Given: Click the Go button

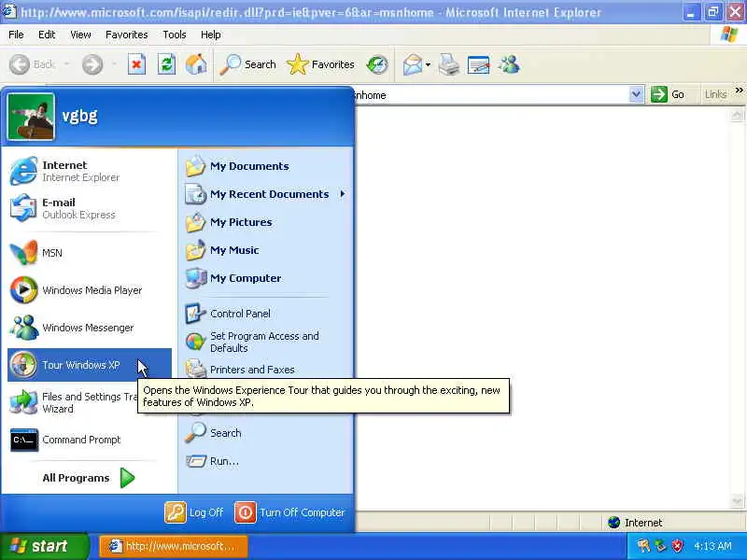Looking at the screenshot, I should pos(669,94).
